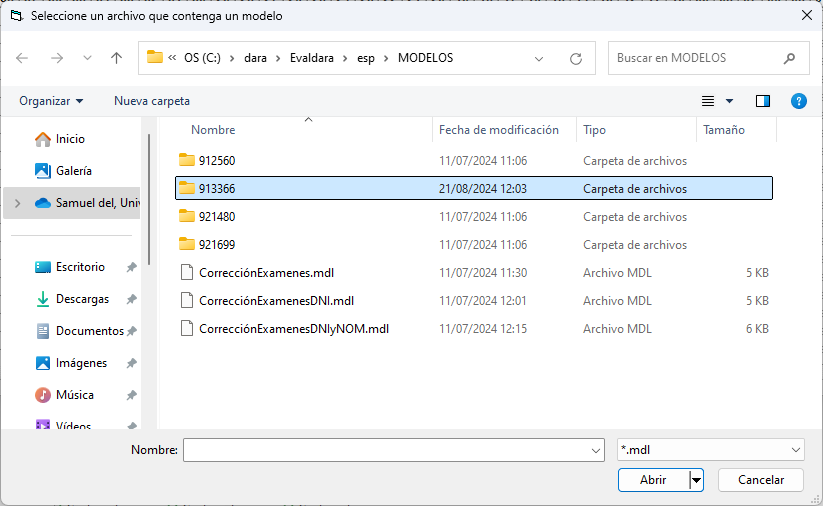
Task: Click the search magnifier icon
Action: click(789, 58)
